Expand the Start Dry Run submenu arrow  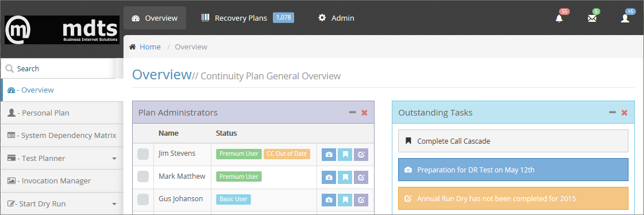point(114,204)
